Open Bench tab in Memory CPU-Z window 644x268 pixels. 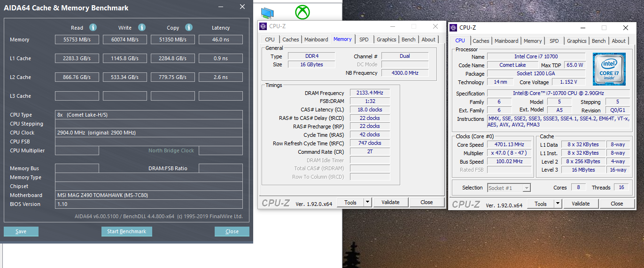coord(408,39)
